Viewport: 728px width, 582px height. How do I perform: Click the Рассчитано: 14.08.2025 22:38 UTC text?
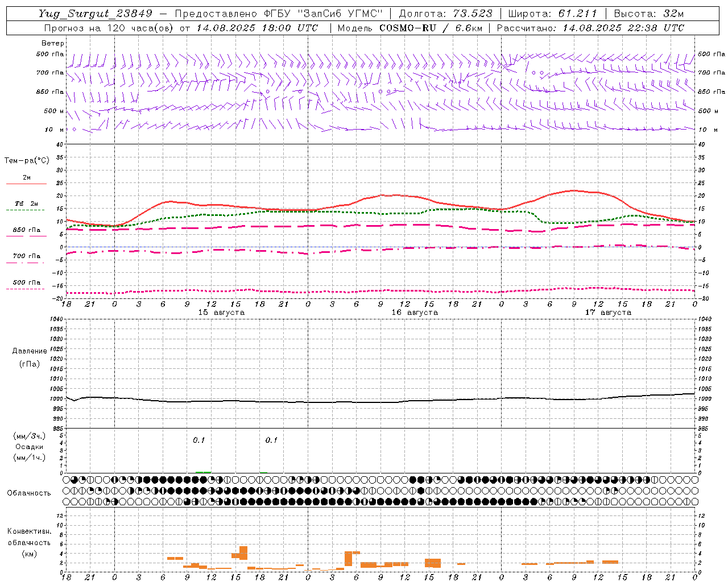point(590,28)
